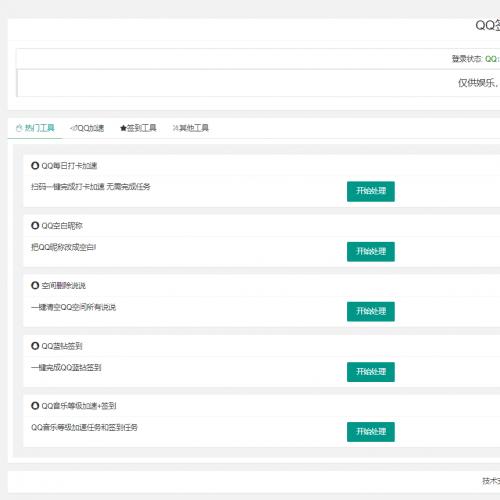Click the text 把QQ昵称改成空白!

click(x=64, y=247)
